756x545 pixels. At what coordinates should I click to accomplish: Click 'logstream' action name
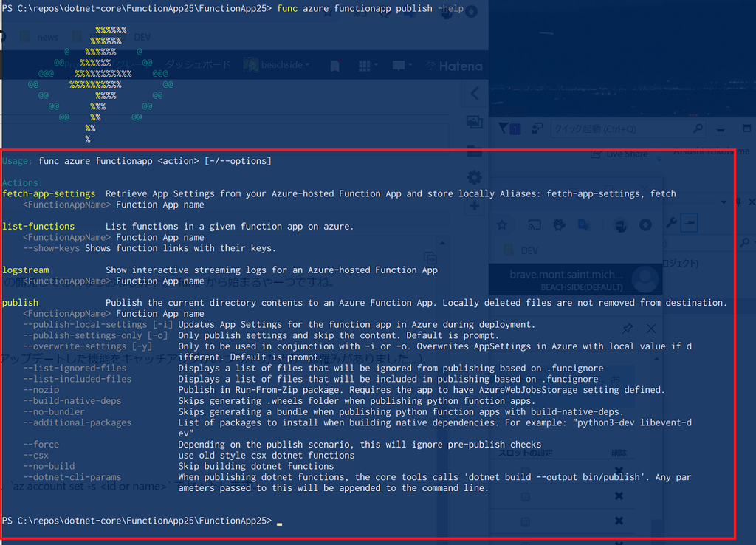(x=26, y=270)
